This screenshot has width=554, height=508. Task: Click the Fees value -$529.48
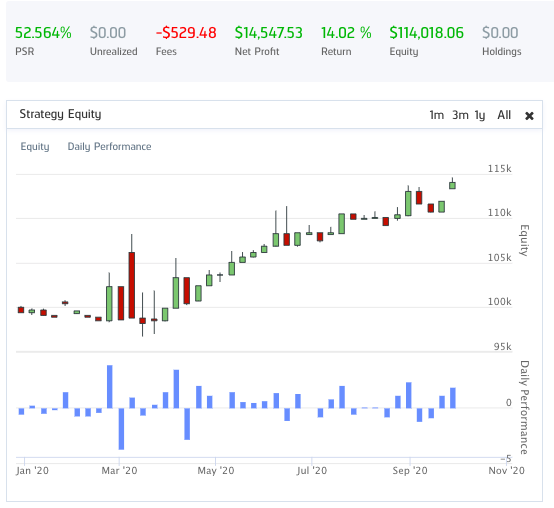(186, 33)
